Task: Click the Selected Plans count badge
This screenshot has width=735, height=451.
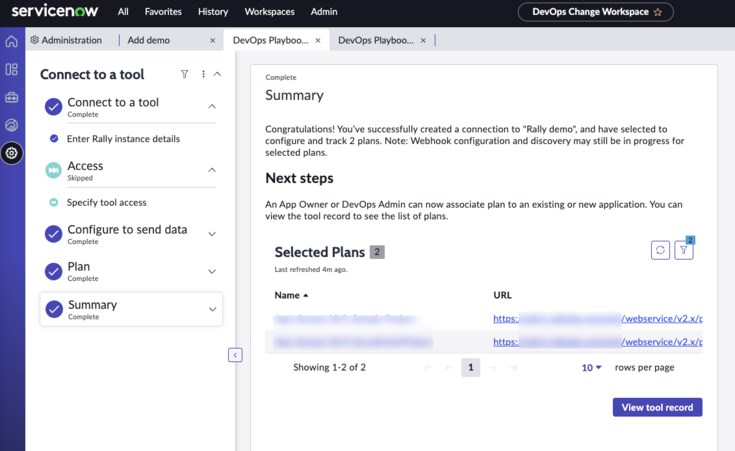Action: (377, 252)
